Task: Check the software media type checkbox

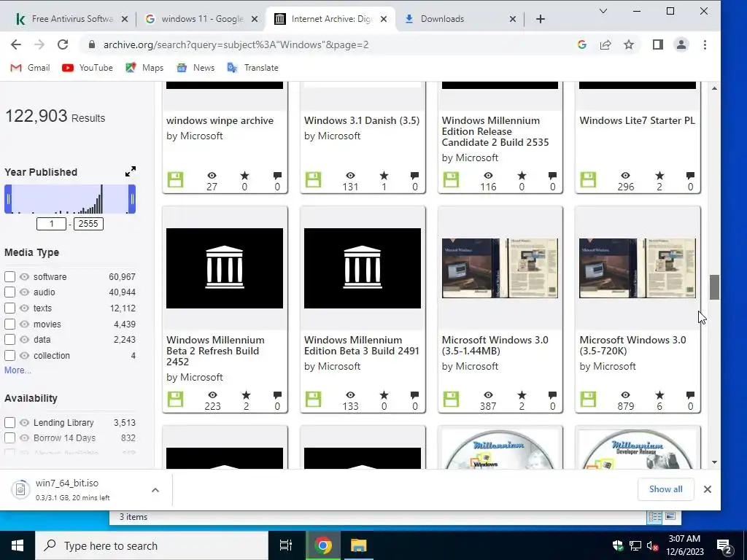Action: pyautogui.click(x=9, y=276)
